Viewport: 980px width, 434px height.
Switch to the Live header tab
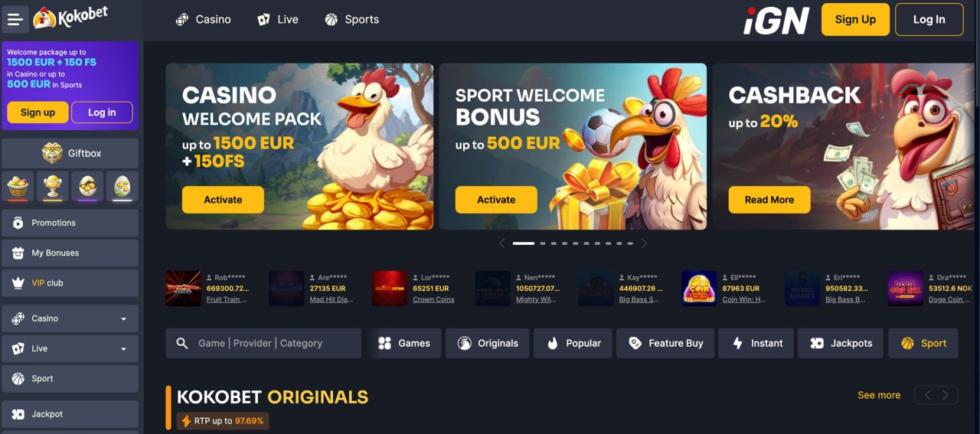[x=278, y=19]
